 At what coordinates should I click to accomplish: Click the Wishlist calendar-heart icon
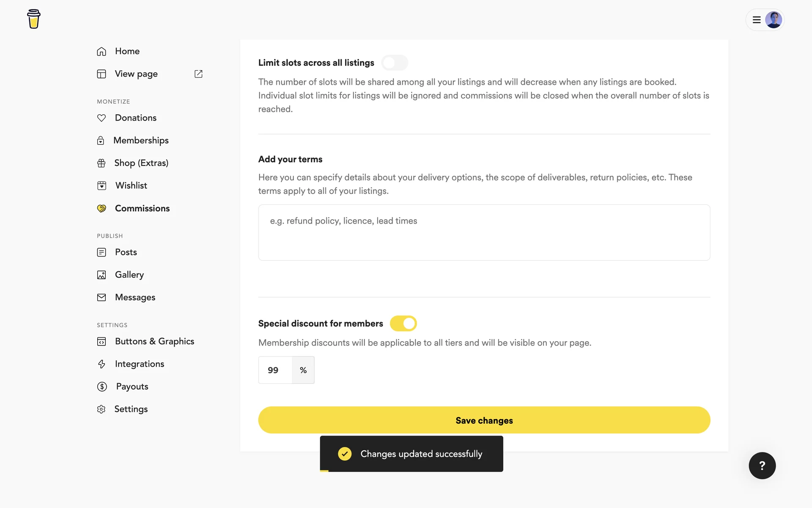[x=102, y=186]
